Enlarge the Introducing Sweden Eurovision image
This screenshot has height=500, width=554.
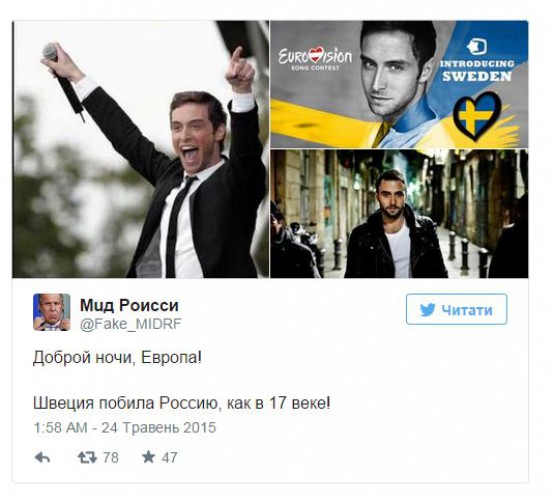(x=399, y=84)
